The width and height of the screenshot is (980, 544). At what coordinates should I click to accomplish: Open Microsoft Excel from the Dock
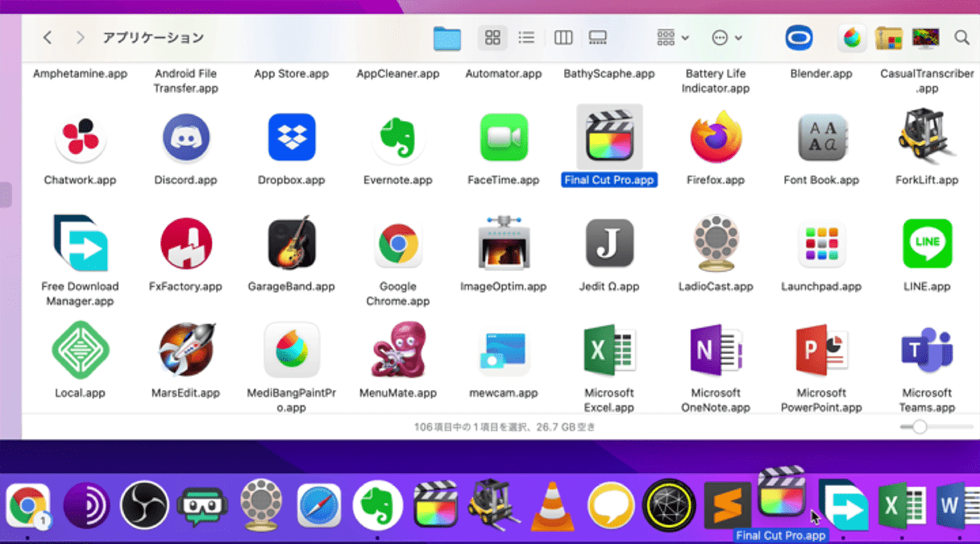click(x=902, y=506)
